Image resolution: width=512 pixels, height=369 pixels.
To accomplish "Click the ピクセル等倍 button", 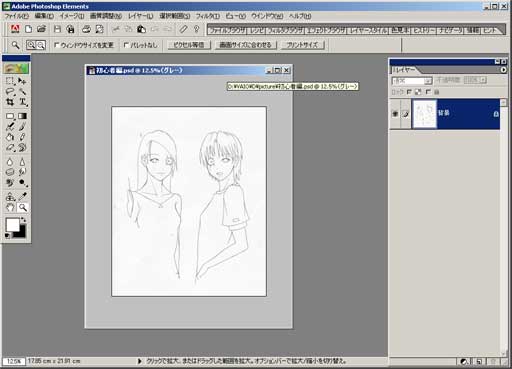I will click(189, 45).
